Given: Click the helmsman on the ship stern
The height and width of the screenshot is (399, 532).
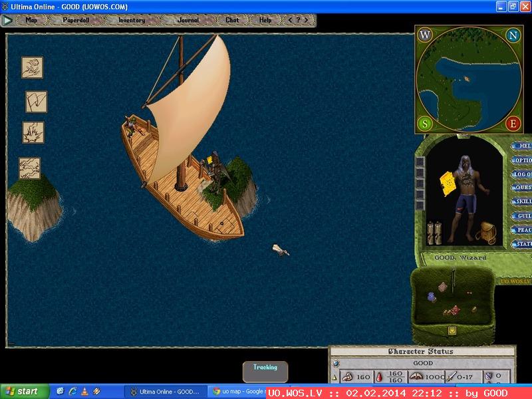Looking at the screenshot, I should tap(131, 126).
